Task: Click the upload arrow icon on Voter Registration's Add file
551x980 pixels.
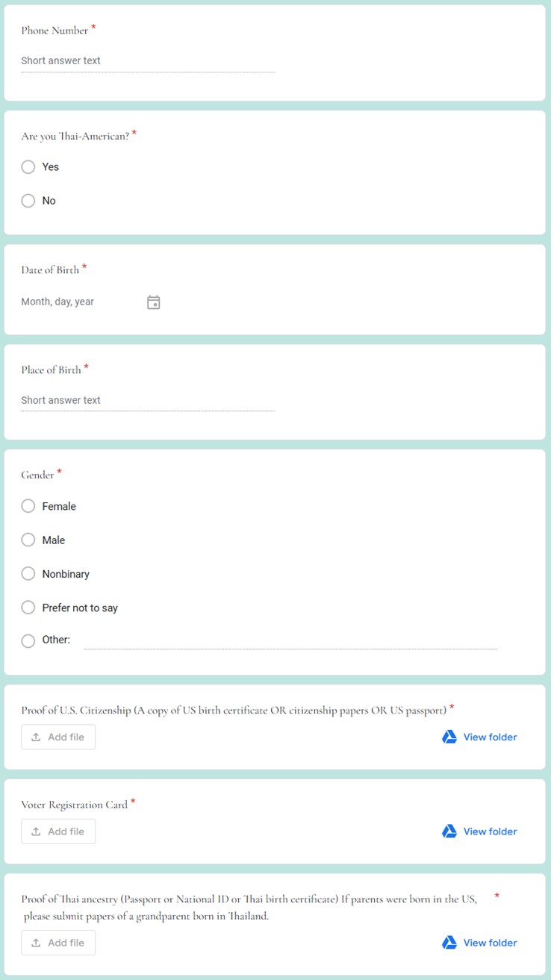Action: coord(34,831)
